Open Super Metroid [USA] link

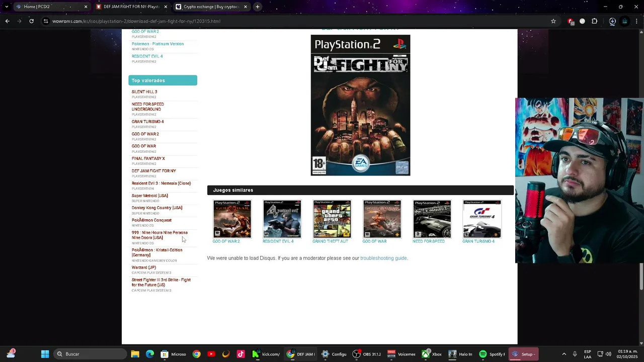coord(149,196)
